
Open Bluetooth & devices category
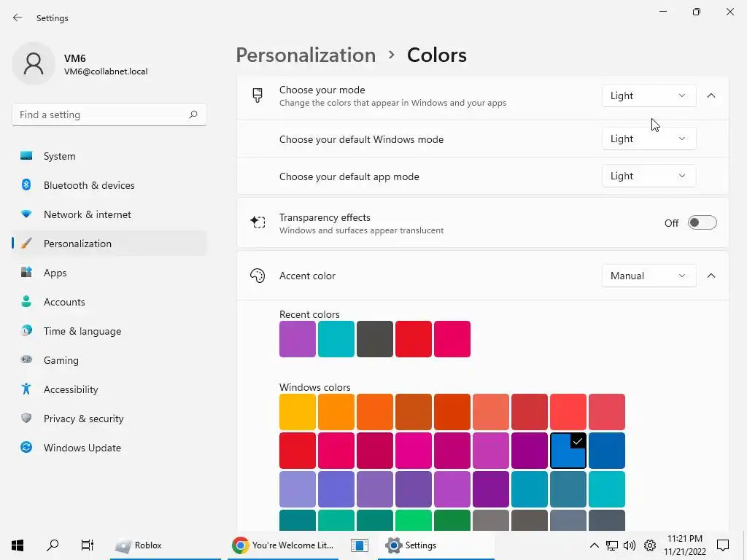click(109, 184)
